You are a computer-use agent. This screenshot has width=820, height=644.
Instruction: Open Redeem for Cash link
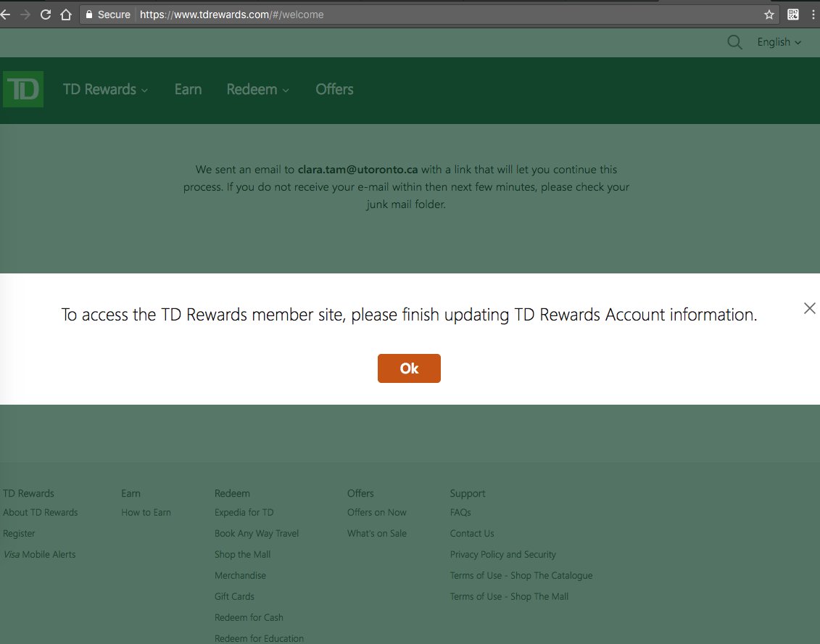(x=249, y=617)
